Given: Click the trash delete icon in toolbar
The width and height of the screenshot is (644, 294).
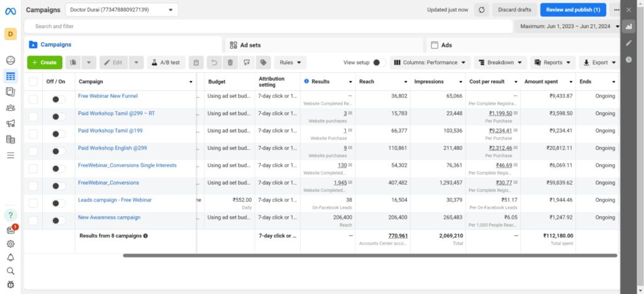Looking at the screenshot, I should 230,63.
